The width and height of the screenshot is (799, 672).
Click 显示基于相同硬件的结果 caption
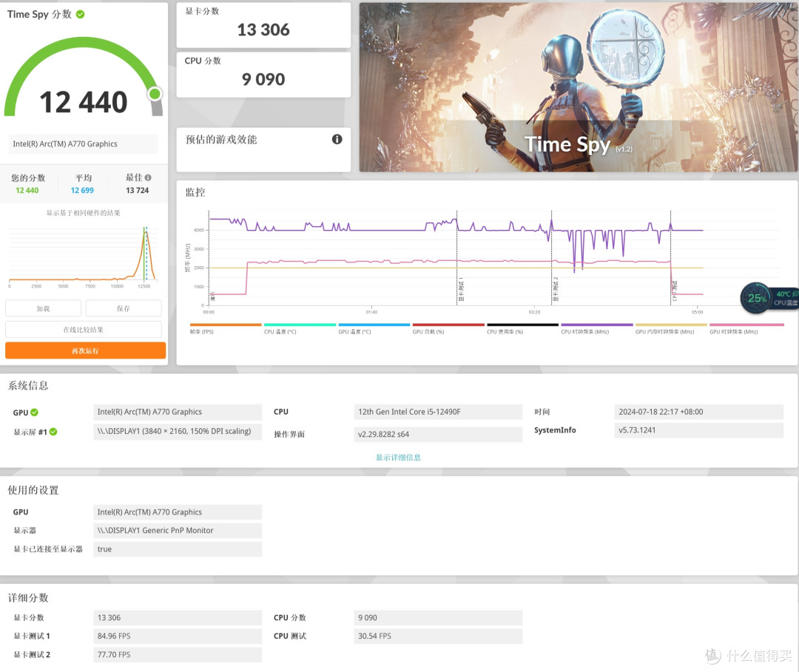[83, 213]
